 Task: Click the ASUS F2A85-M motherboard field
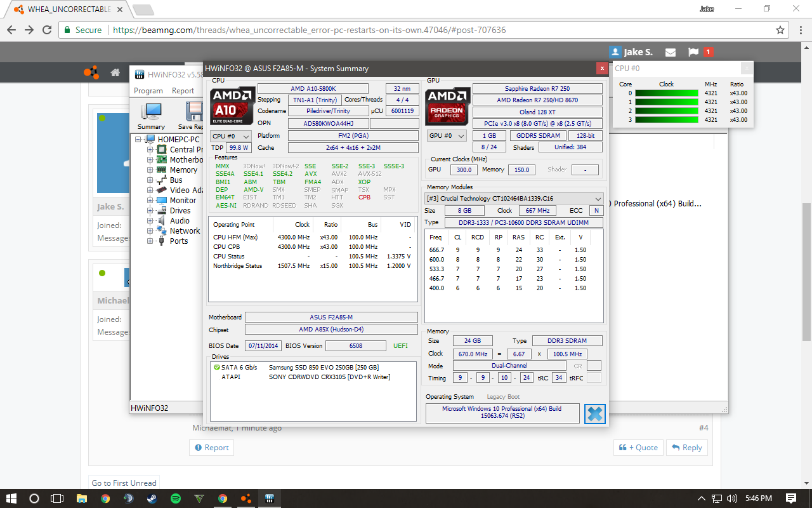pyautogui.click(x=331, y=317)
